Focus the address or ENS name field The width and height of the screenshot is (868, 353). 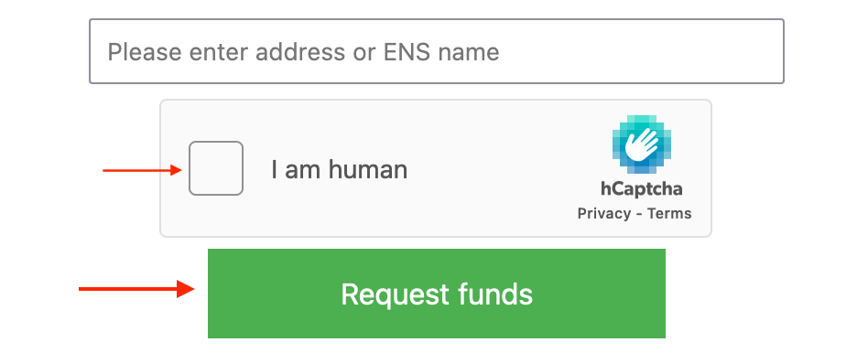coord(436,51)
